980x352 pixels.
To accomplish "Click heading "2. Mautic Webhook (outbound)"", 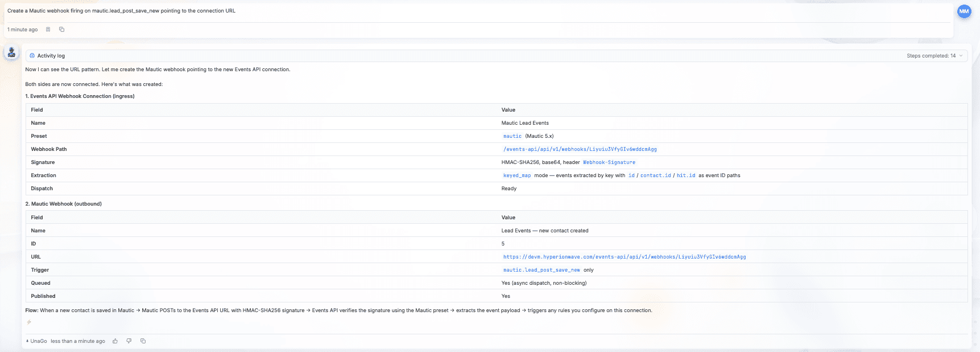I will (63, 204).
